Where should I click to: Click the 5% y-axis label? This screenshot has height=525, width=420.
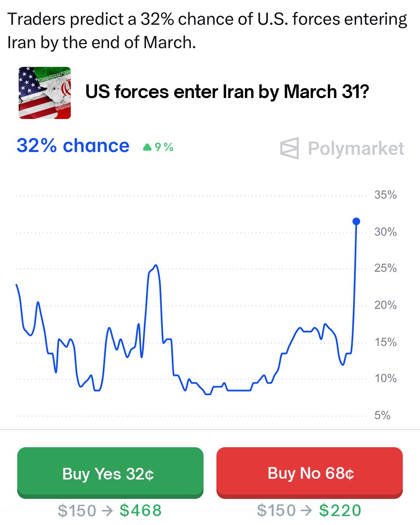click(x=382, y=415)
